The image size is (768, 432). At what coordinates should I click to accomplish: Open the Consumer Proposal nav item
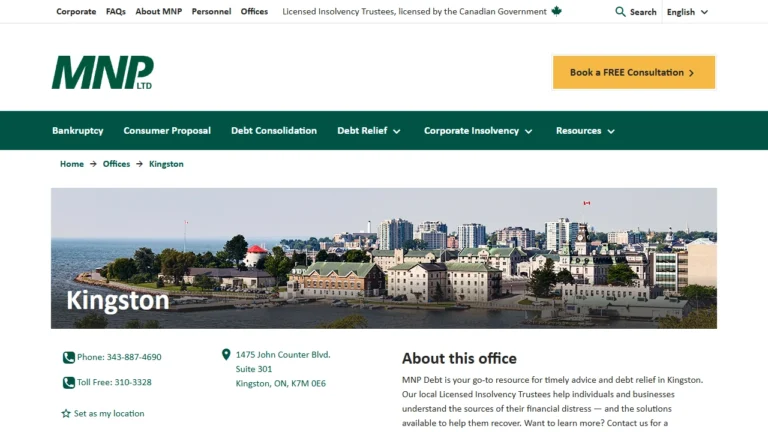(167, 131)
